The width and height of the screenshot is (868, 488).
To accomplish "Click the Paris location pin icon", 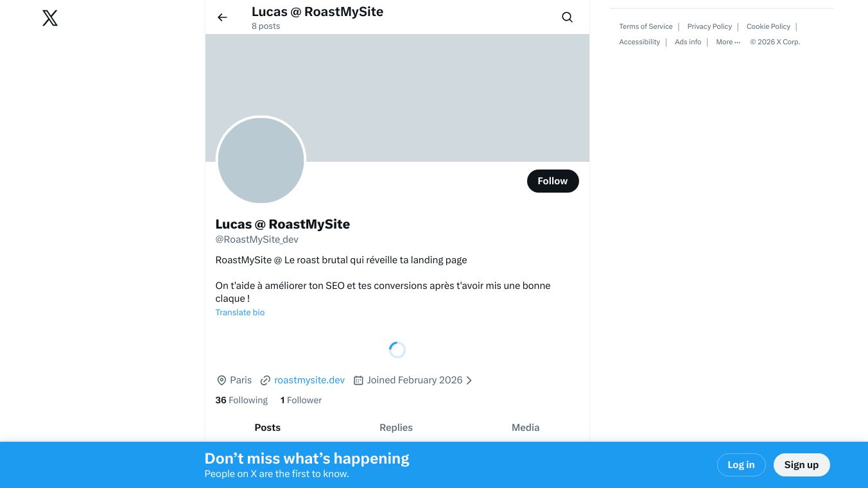I will 221,380.
